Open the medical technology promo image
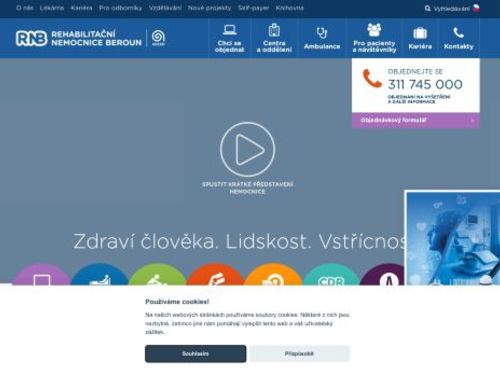This screenshot has width=500, height=375. (452, 238)
